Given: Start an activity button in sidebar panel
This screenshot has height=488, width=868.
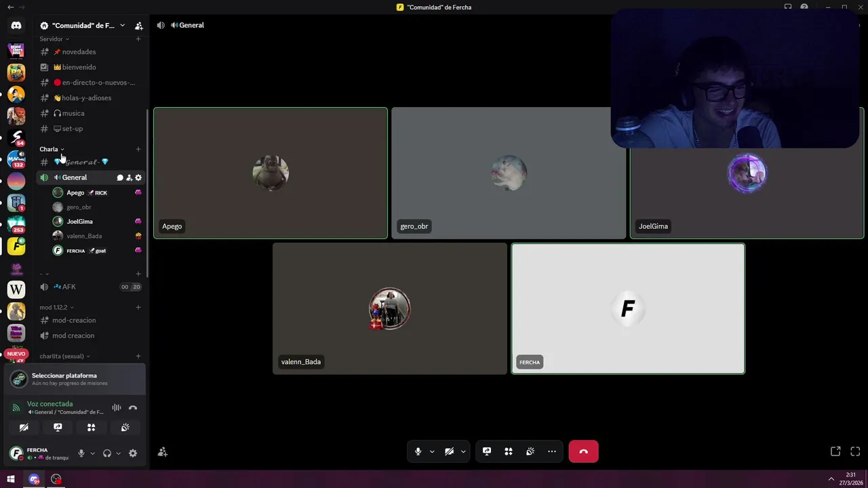Looking at the screenshot, I should coord(92,427).
